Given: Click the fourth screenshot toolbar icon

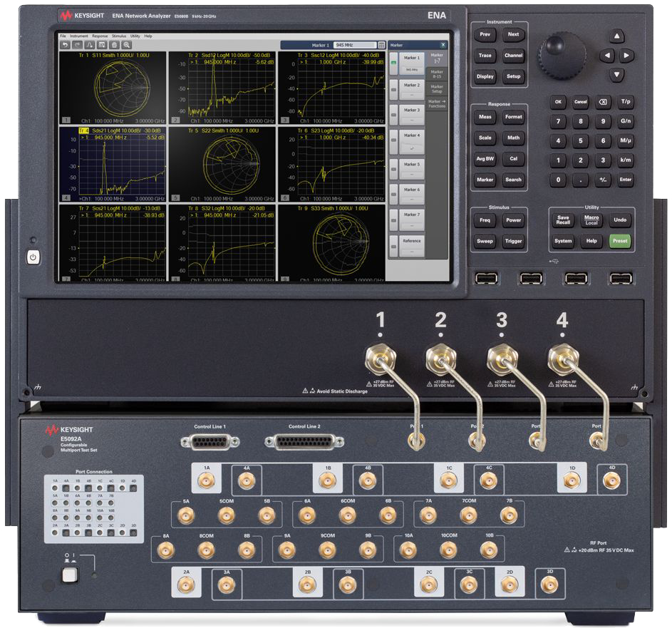Looking at the screenshot, I should pos(102,45).
